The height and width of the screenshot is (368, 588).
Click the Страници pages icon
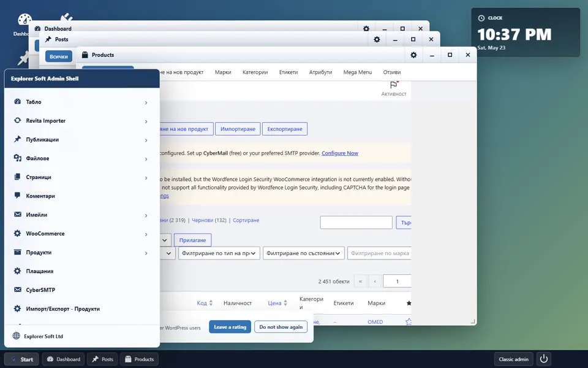pos(17,177)
